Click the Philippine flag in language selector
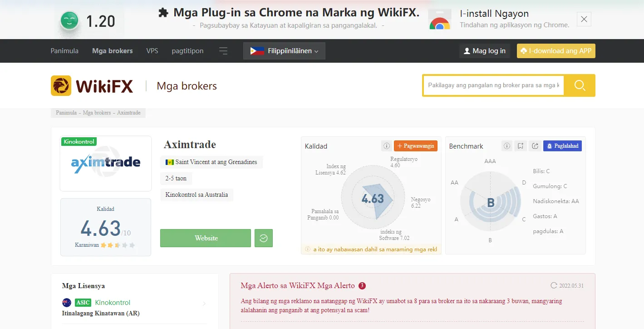This screenshot has width=644, height=329. point(257,51)
